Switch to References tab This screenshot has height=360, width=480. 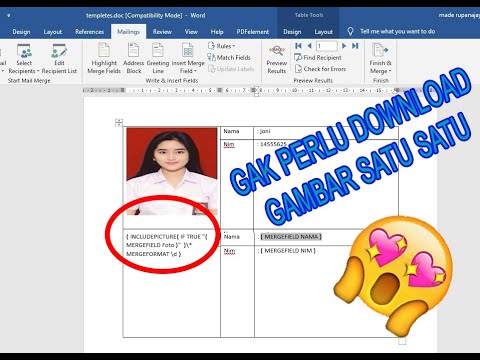[x=89, y=32]
